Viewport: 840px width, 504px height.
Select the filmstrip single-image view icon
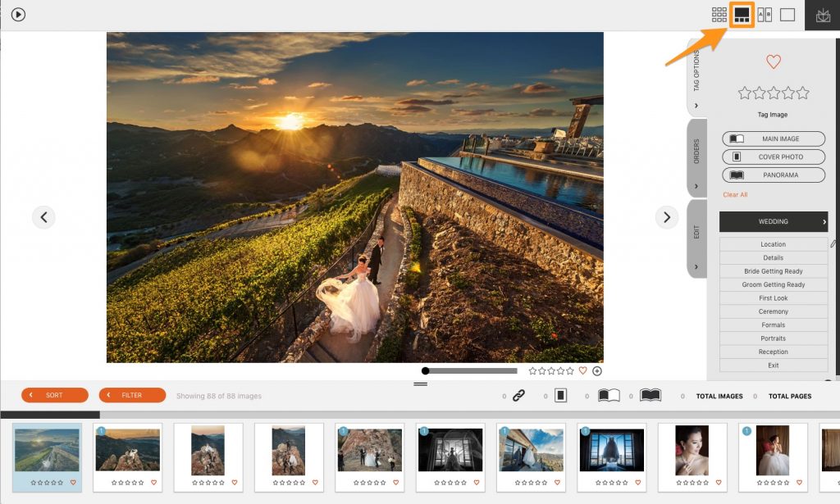(742, 15)
